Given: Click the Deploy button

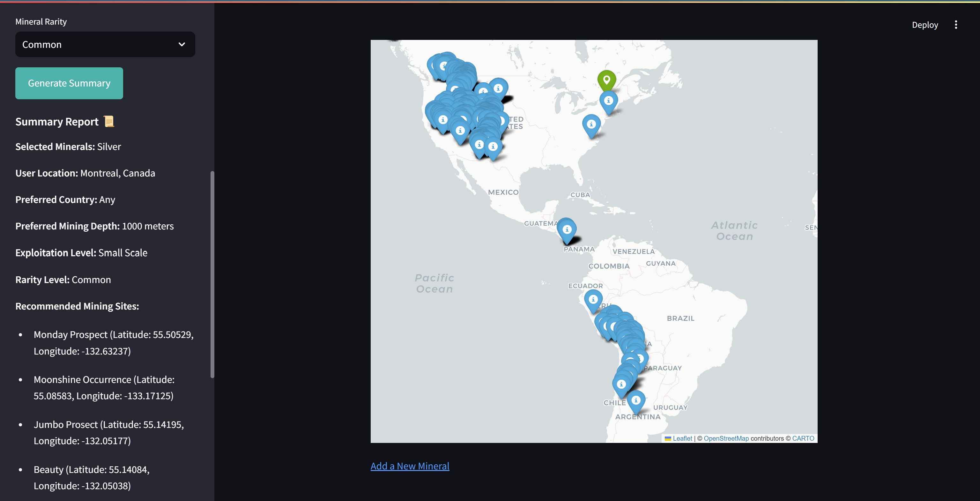Looking at the screenshot, I should pos(924,25).
